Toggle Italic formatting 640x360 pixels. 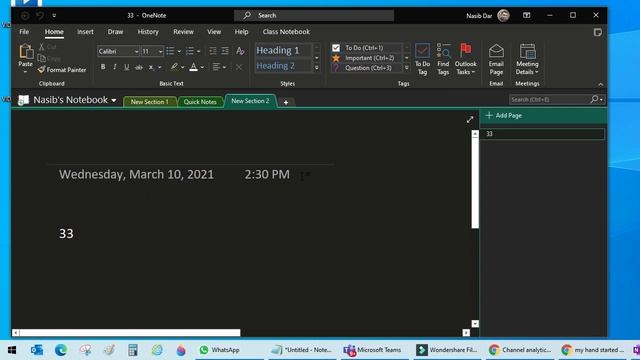[x=115, y=67]
